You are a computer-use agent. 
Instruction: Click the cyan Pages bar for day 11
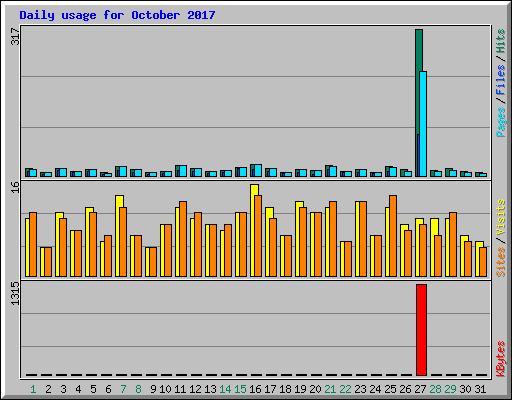tap(183, 171)
